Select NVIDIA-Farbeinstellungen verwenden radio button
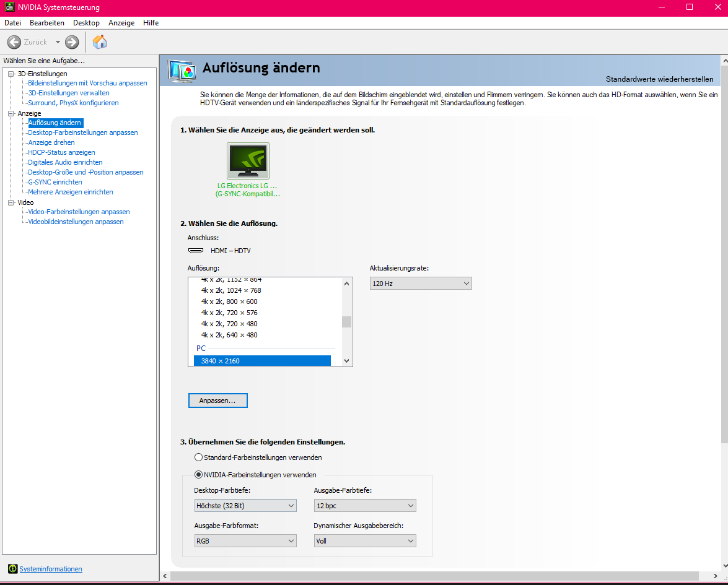Screen dimensions: 728x585 coord(199,475)
